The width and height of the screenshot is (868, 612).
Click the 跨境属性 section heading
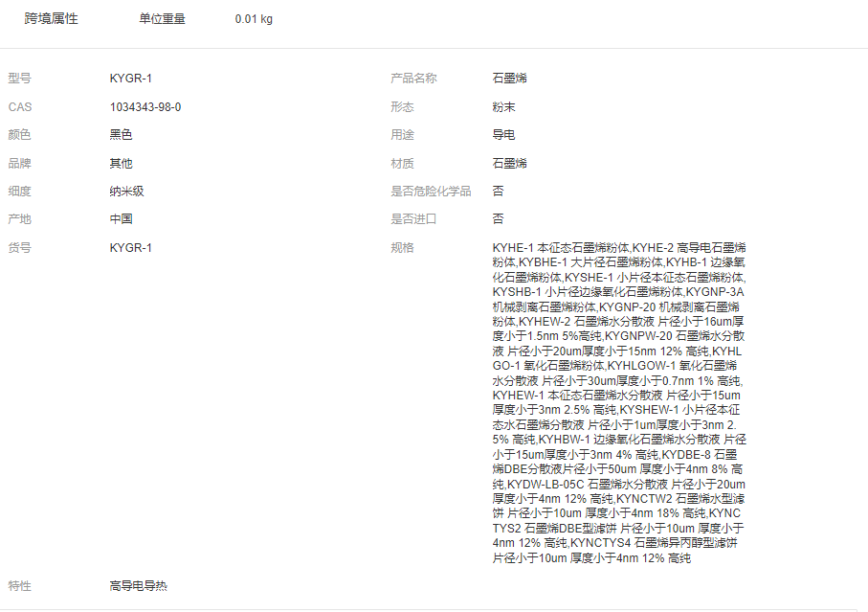click(x=51, y=19)
